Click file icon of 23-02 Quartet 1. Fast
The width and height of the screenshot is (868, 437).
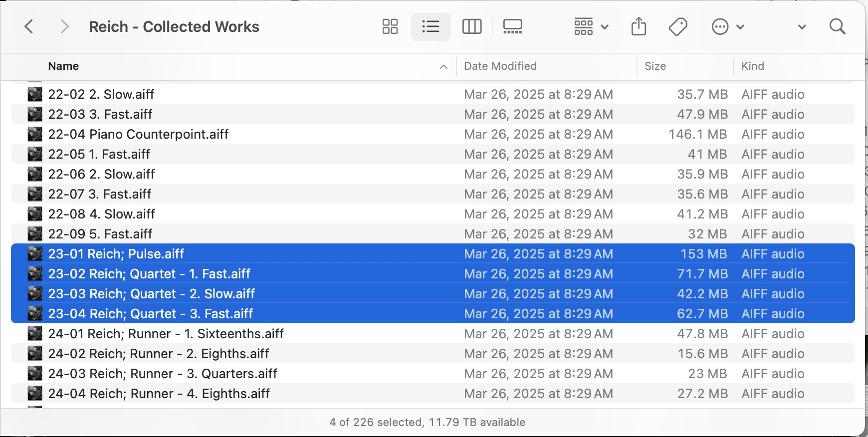[x=35, y=274]
